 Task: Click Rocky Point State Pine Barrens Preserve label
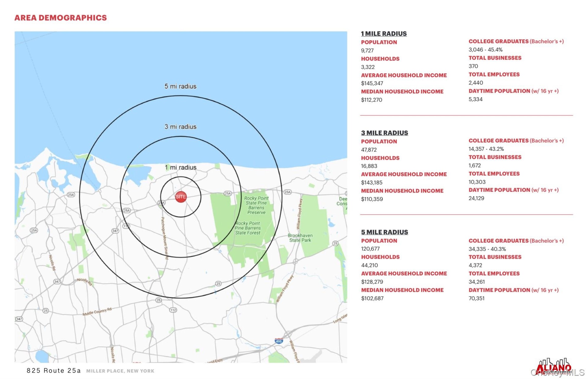256,205
